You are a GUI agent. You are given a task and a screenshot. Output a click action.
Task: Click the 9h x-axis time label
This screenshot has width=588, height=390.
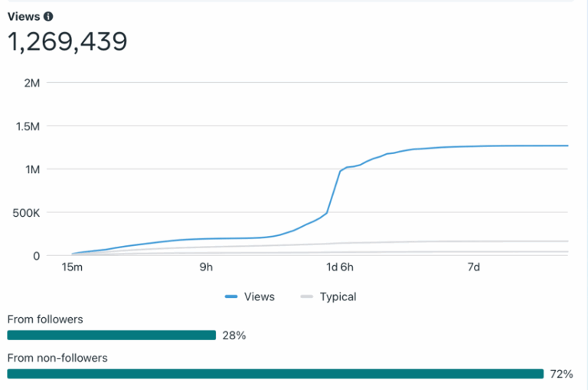pyautogui.click(x=206, y=267)
